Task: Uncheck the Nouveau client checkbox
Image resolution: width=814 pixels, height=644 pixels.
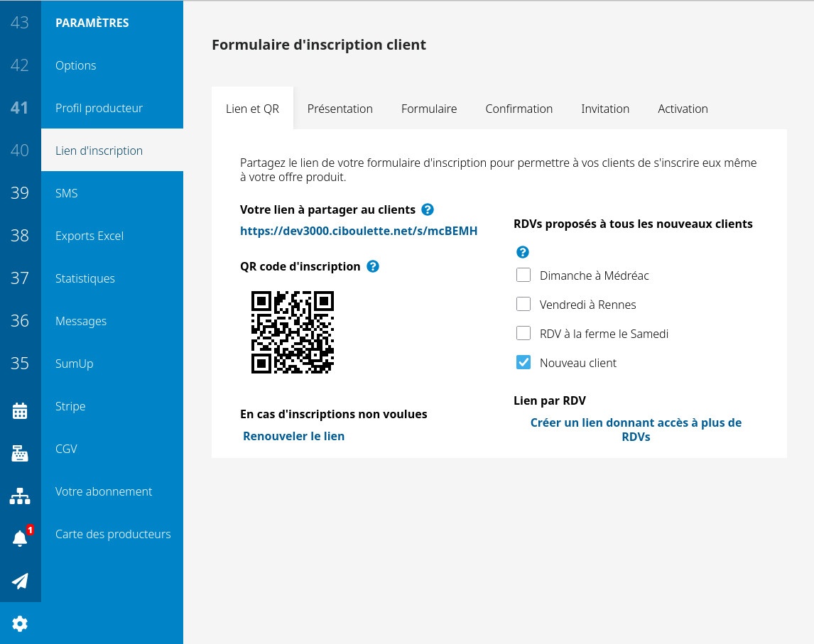Action: [523, 363]
